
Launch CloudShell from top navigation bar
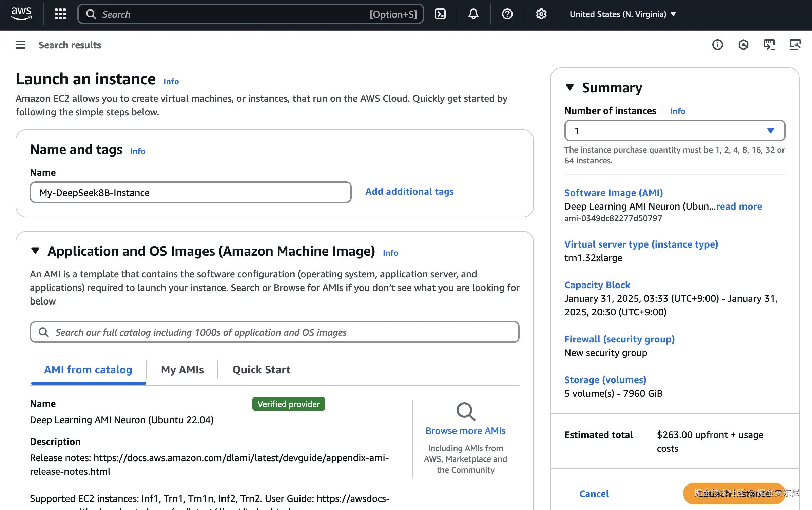pyautogui.click(x=440, y=14)
